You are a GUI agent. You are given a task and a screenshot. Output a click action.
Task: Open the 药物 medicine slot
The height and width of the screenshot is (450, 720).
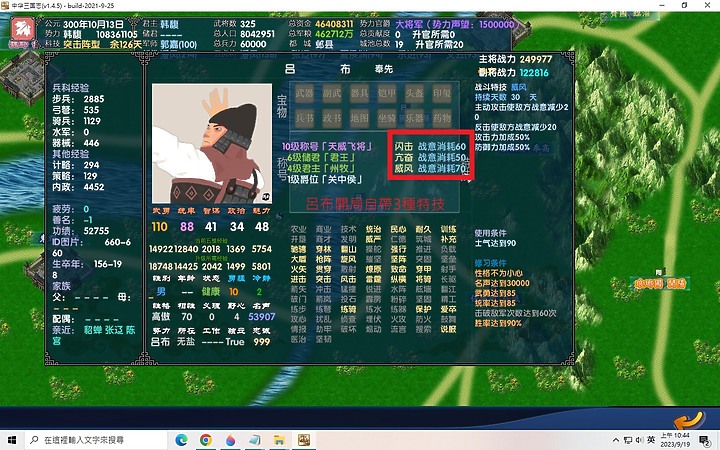coord(442,118)
